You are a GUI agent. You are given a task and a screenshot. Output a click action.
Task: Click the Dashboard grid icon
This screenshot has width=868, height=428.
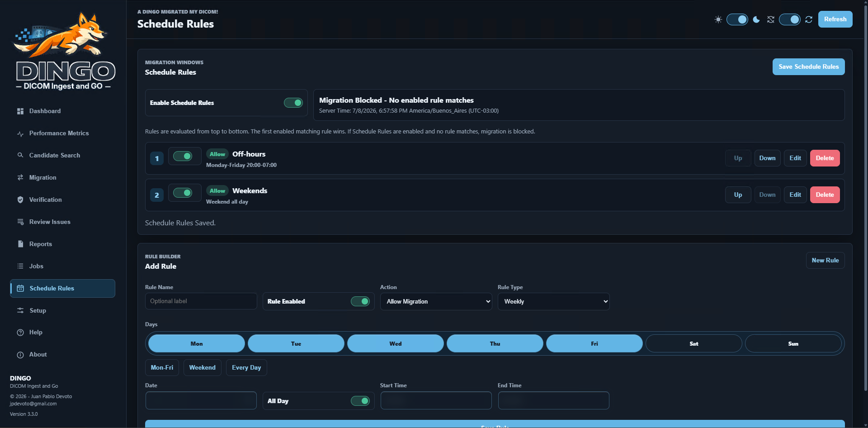20,111
